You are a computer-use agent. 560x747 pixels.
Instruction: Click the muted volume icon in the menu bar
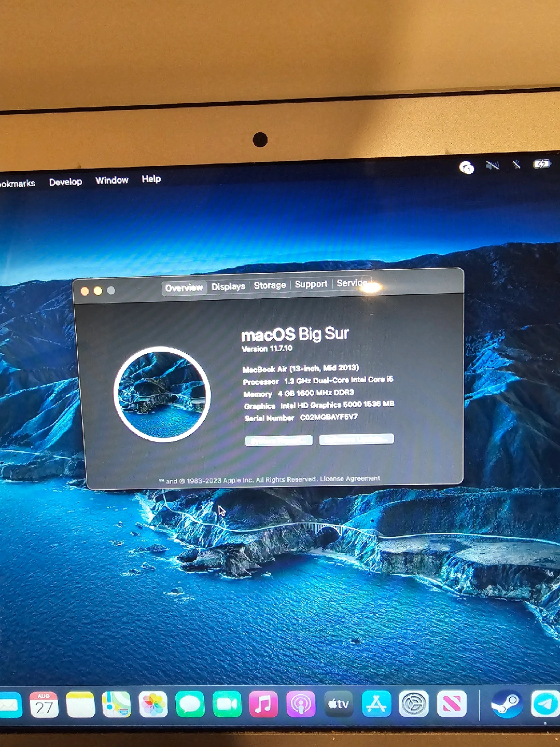pyautogui.click(x=492, y=165)
